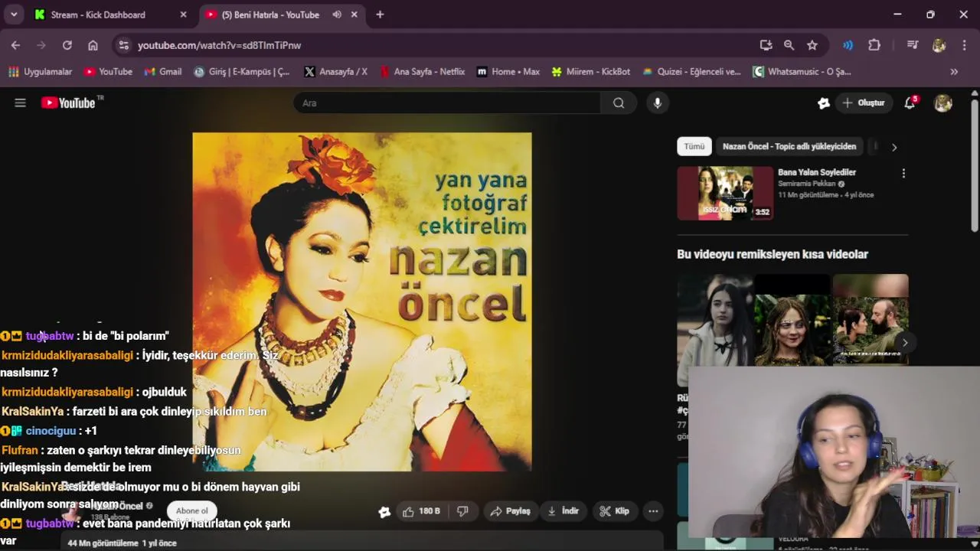Screen dimensions: 980x551
Task: View site information icon in address bar
Action: [x=123, y=45]
